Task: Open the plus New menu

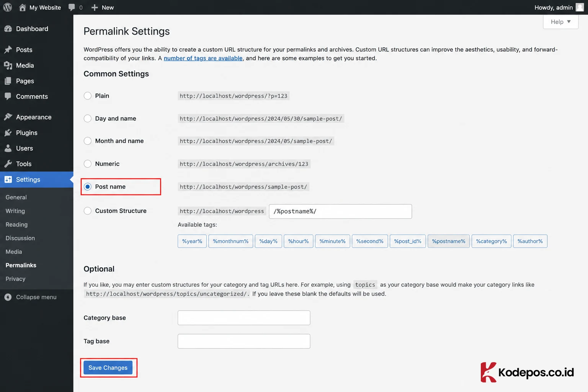Action: pos(102,7)
